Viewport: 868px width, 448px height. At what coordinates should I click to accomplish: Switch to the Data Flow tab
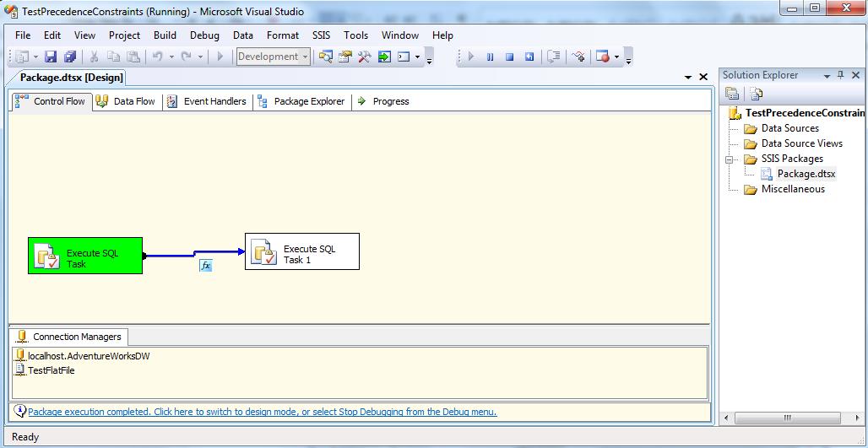coord(126,101)
